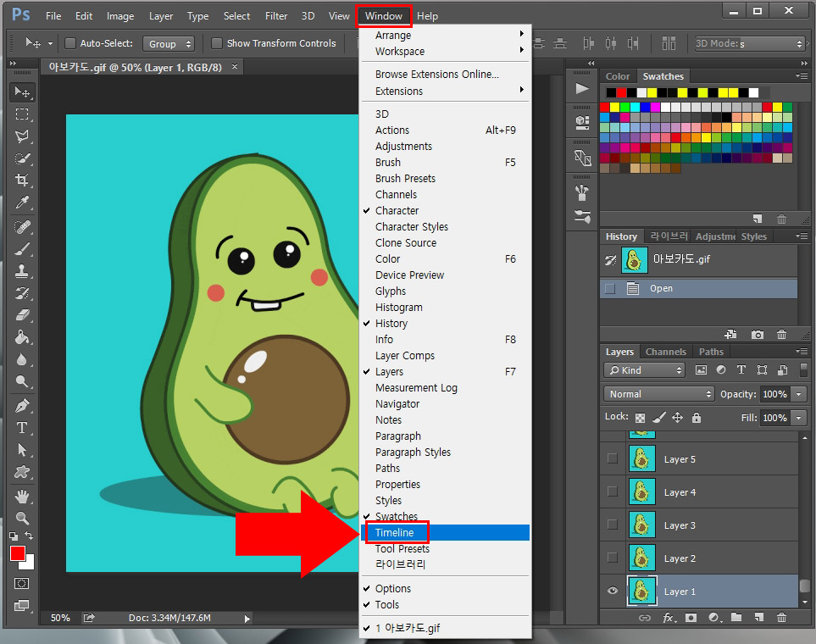This screenshot has width=816, height=644.
Task: Select the Pen tool
Action: (x=22, y=406)
